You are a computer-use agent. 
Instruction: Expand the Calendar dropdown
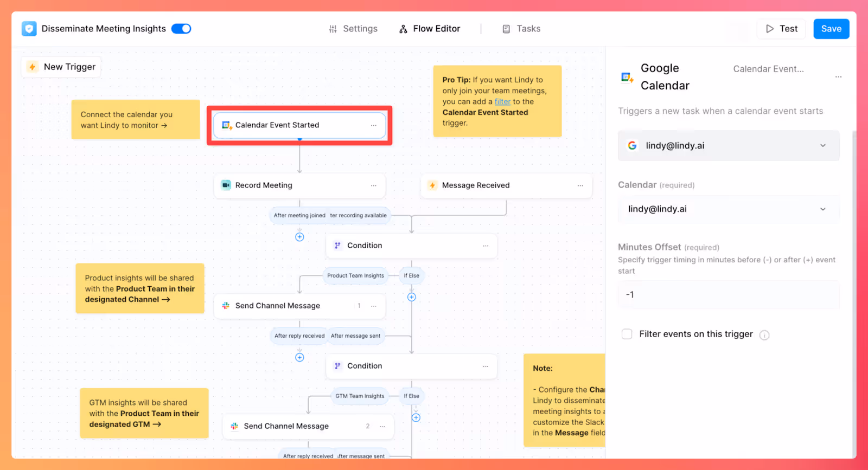pyautogui.click(x=729, y=209)
